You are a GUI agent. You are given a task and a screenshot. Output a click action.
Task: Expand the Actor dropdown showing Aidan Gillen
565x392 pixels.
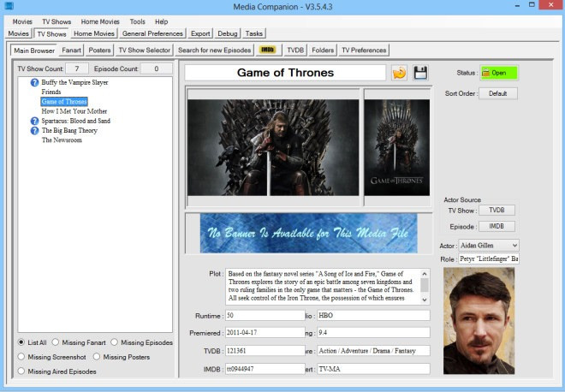click(x=514, y=246)
